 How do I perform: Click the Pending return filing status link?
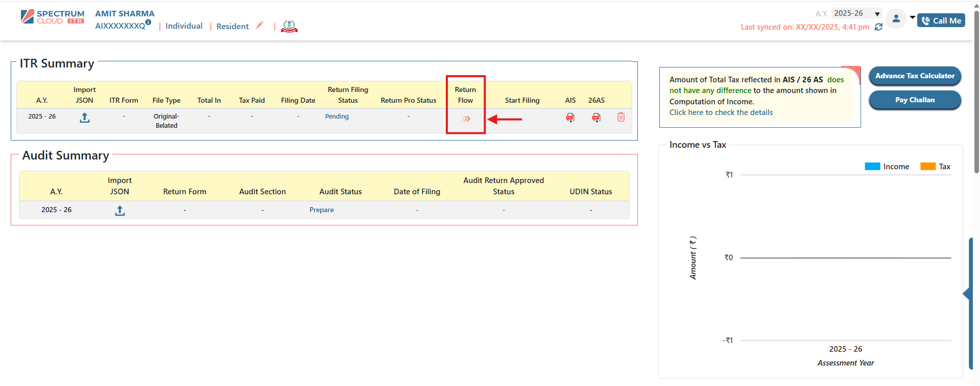tap(337, 117)
